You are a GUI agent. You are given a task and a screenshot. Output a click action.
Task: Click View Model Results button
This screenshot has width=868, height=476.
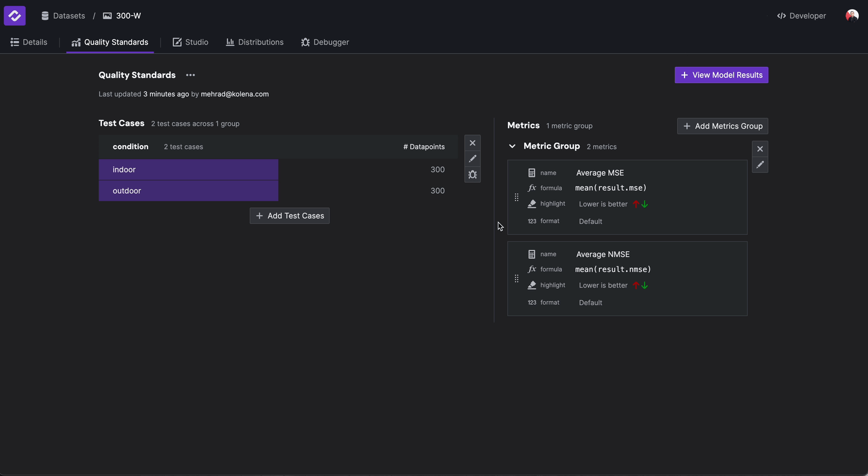pos(721,75)
